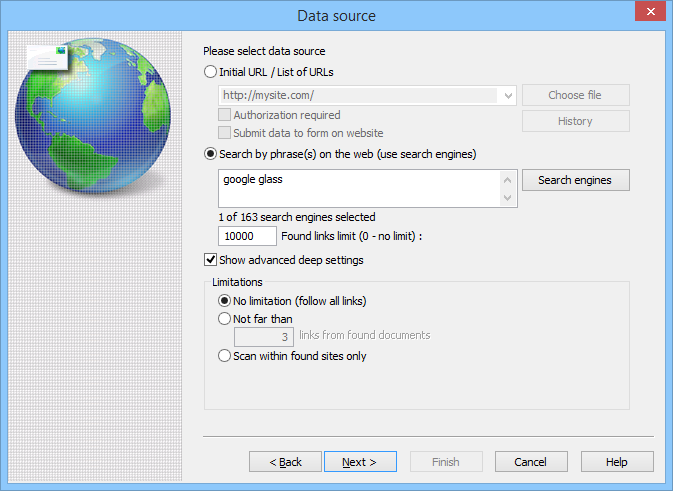Select Scan within found sites only
This screenshot has width=673, height=491.
pyautogui.click(x=224, y=356)
